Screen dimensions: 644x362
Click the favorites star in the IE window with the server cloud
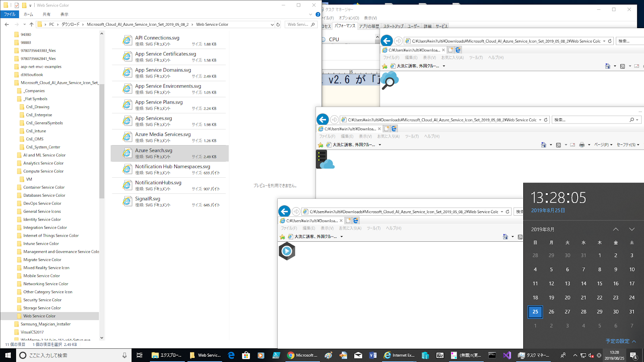[321, 145]
